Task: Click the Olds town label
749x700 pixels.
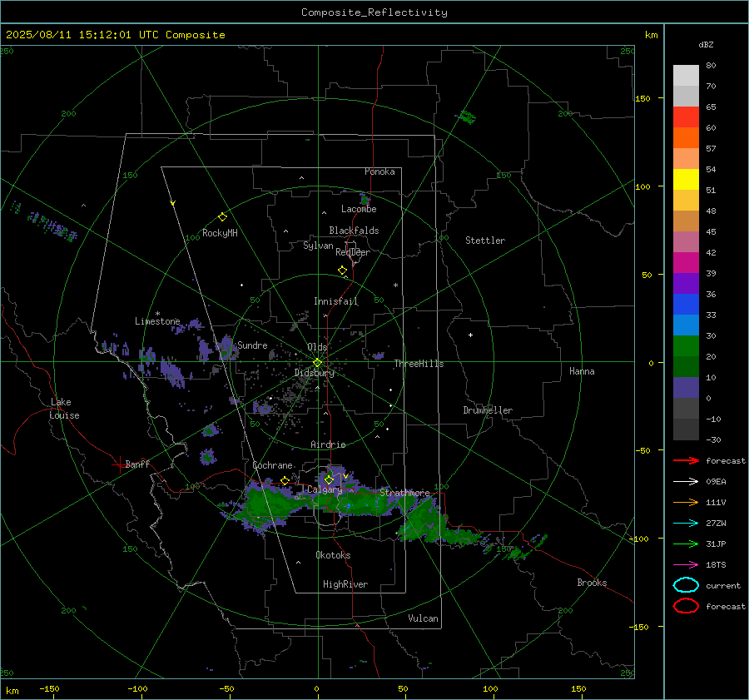Action: click(317, 347)
